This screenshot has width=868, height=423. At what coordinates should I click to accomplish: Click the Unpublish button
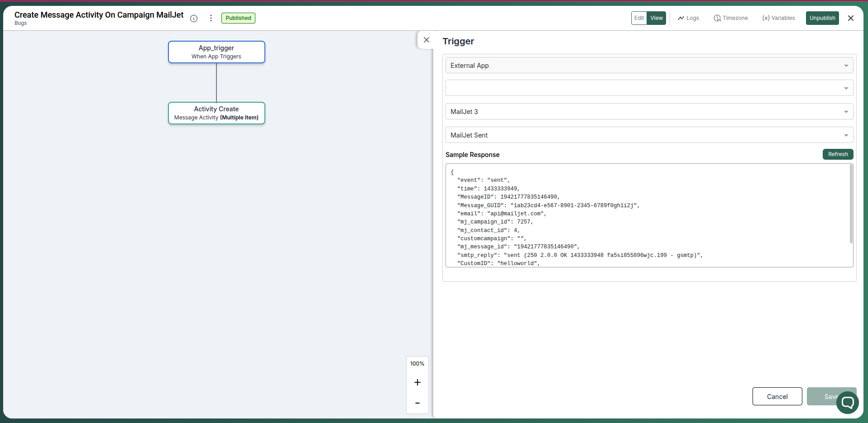click(822, 18)
